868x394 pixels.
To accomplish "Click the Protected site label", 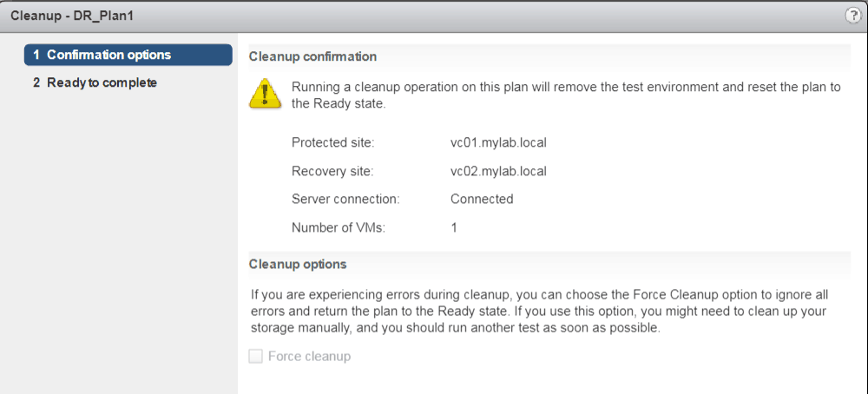I will (x=332, y=143).
